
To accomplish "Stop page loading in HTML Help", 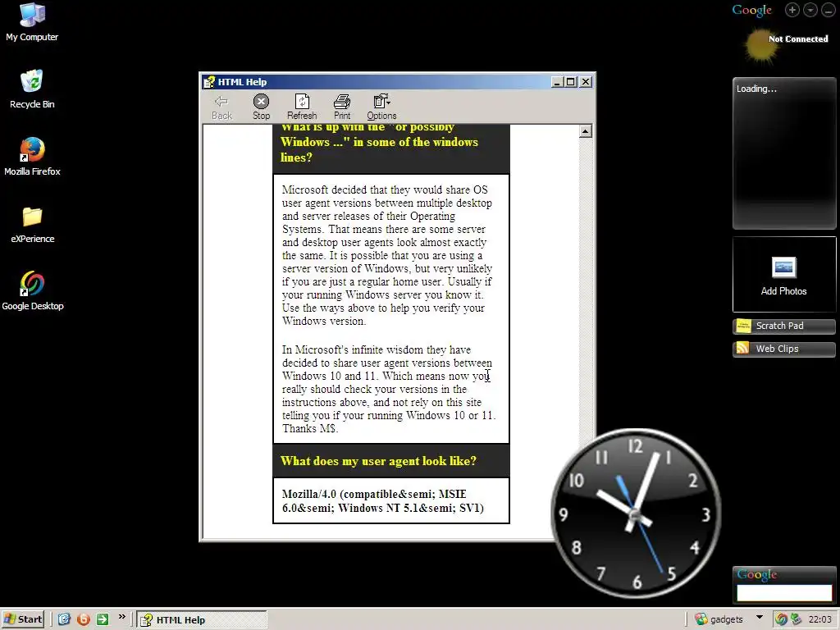I will point(261,107).
